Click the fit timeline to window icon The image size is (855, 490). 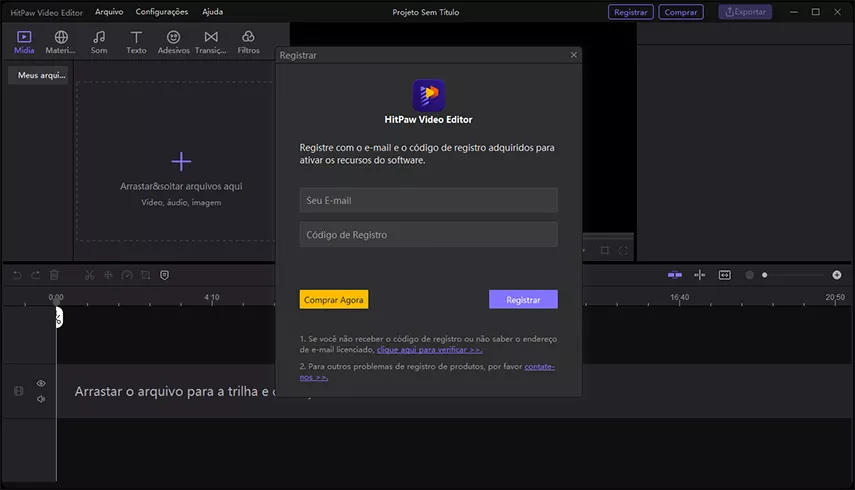point(725,275)
